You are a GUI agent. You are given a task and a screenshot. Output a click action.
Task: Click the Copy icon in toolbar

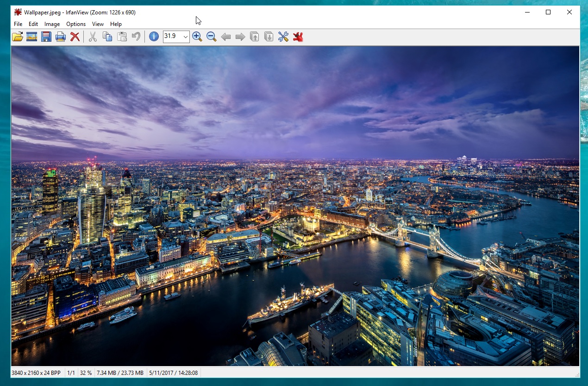tap(107, 37)
